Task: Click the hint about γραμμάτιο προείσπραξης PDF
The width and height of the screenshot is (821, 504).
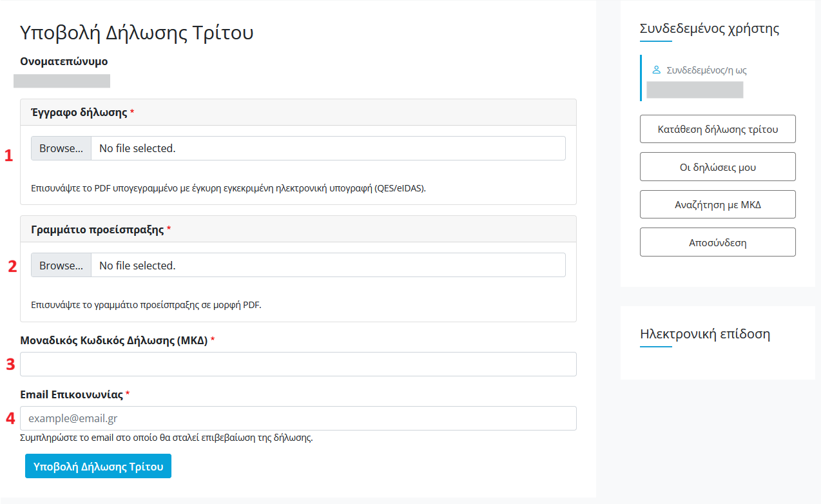Action: 146,305
